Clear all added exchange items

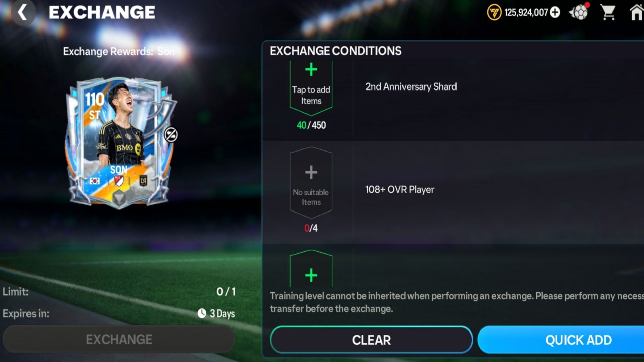[x=371, y=340]
